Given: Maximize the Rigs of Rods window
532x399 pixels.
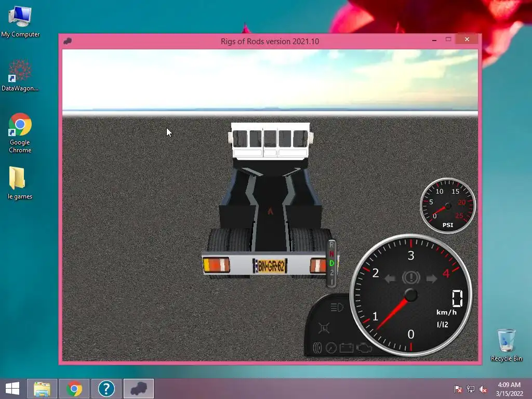Looking at the screenshot, I should tap(448, 39).
